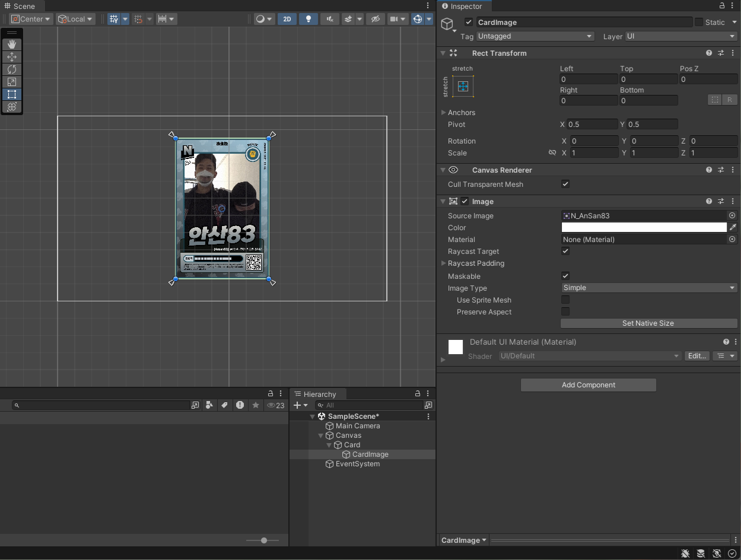Open the Material object picker circle
This screenshot has height=560, width=741.
732,240
